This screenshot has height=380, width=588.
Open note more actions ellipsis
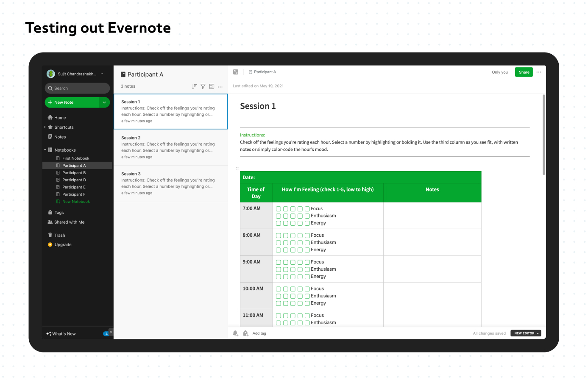pyautogui.click(x=539, y=72)
